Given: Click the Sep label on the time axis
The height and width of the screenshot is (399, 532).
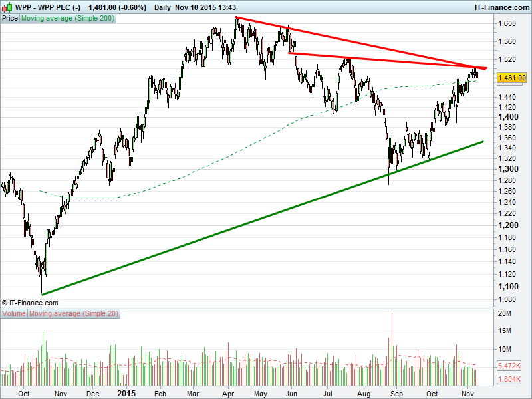Looking at the screenshot, I should click(x=397, y=394).
